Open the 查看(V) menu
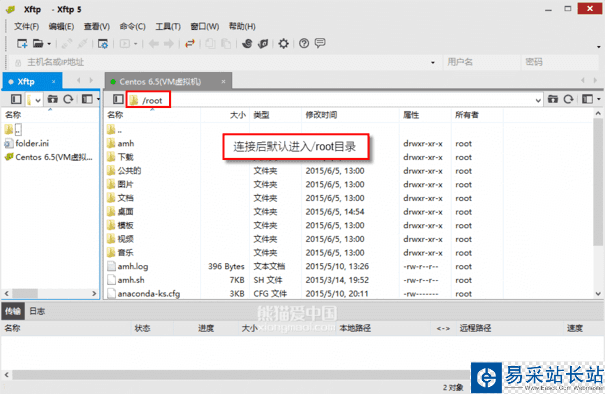This screenshot has width=605, height=394. coord(97,26)
